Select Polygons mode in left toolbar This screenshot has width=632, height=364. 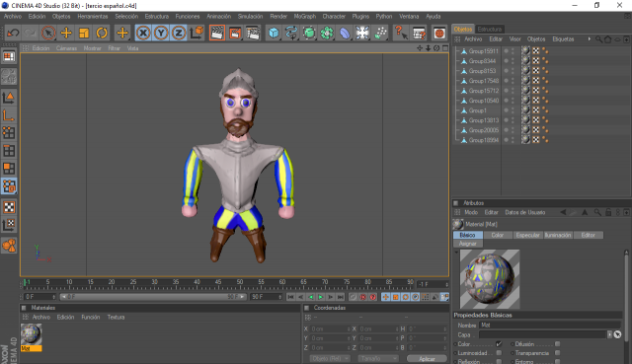[9, 168]
